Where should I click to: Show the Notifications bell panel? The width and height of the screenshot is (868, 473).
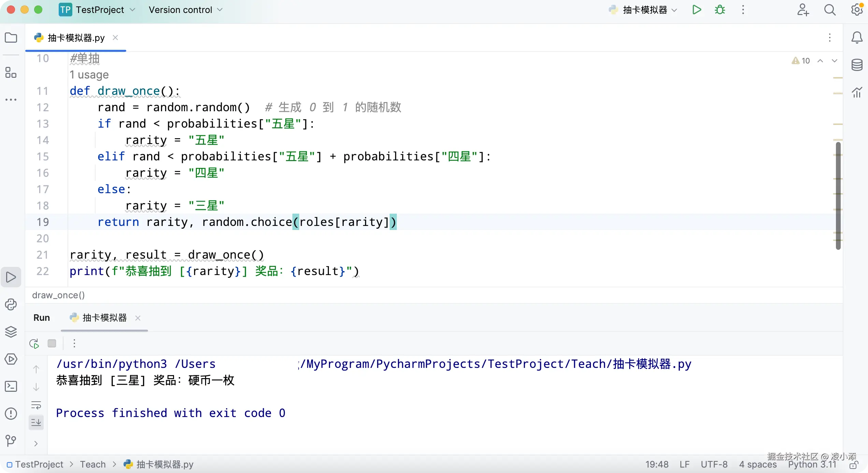857,38
